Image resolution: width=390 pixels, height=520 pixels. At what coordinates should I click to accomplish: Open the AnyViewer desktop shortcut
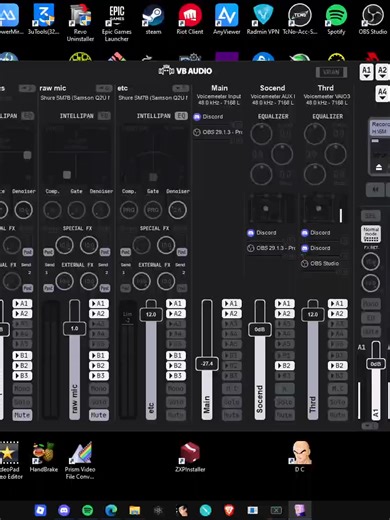(227, 19)
